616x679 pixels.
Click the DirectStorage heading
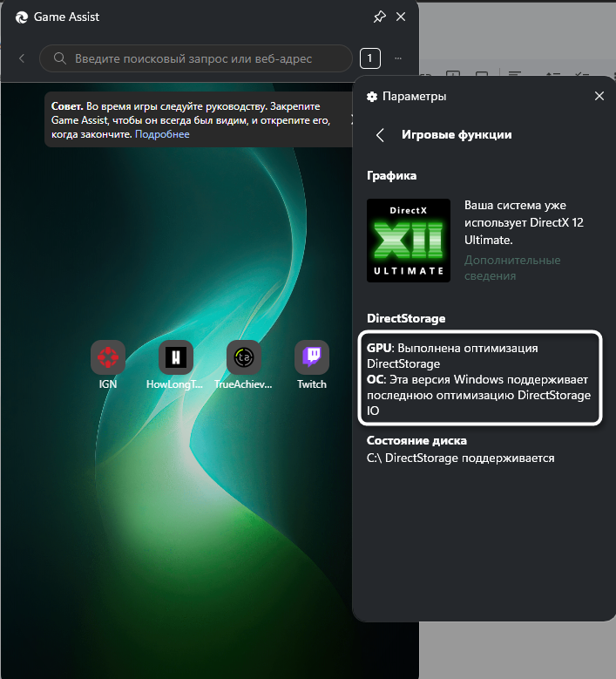pyautogui.click(x=406, y=318)
